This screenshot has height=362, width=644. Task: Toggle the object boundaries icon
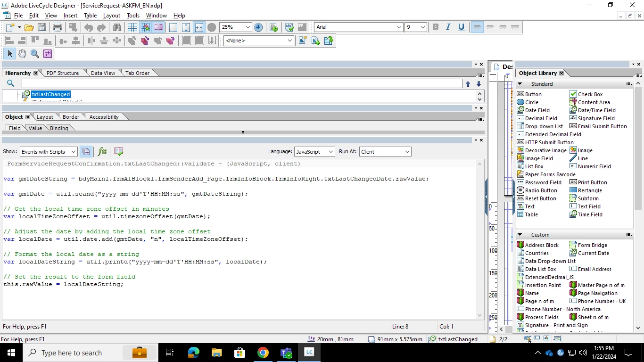158,27
